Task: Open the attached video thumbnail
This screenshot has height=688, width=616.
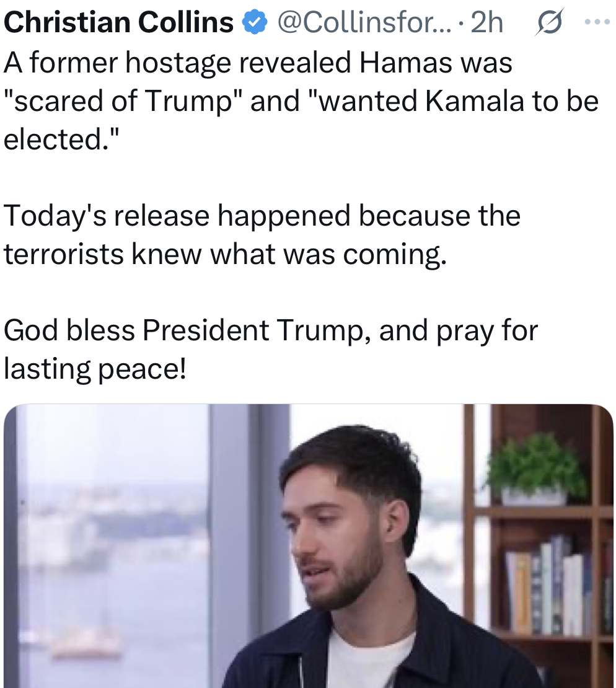Action: click(309, 546)
